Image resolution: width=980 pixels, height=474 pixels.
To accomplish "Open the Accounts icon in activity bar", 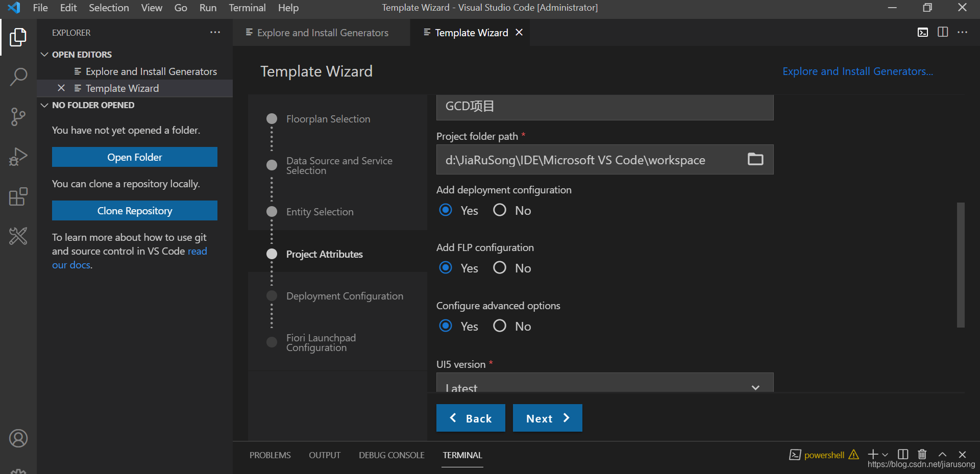I will tap(18, 438).
